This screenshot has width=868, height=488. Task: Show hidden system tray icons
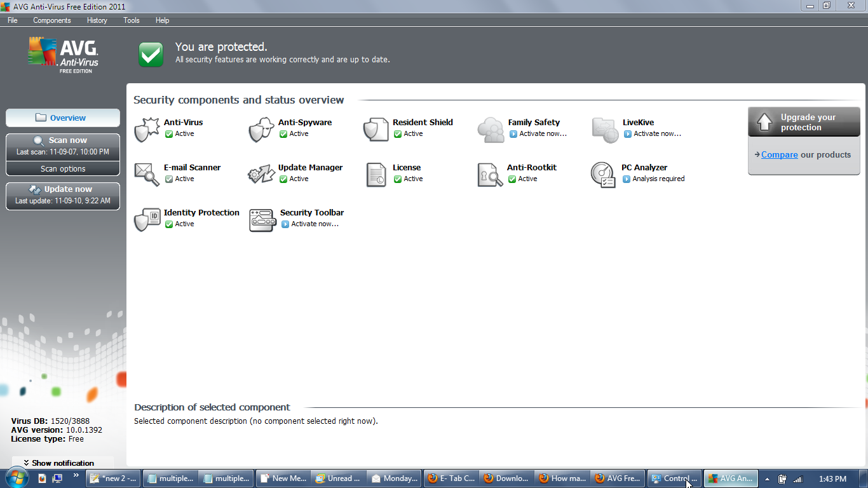click(767, 478)
